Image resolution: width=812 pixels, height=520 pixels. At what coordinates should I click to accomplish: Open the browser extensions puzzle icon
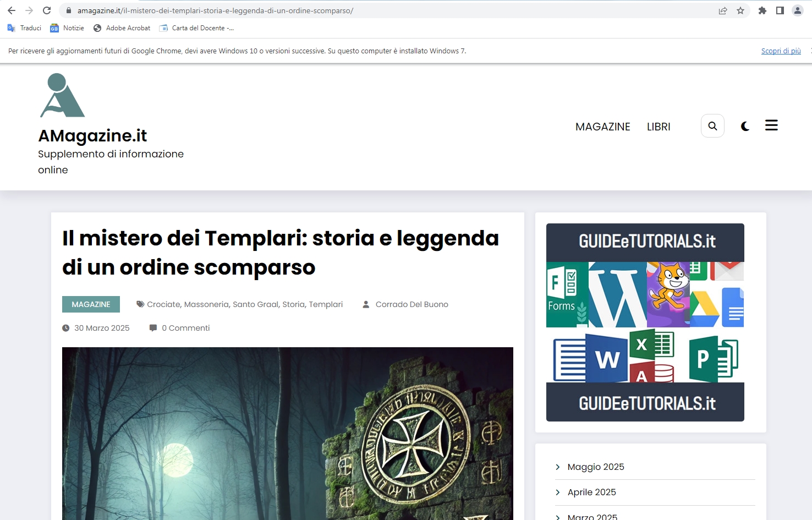click(x=762, y=10)
